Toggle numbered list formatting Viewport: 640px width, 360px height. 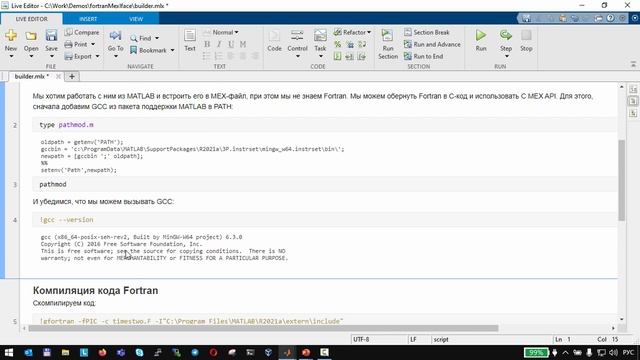[x=219, y=56]
